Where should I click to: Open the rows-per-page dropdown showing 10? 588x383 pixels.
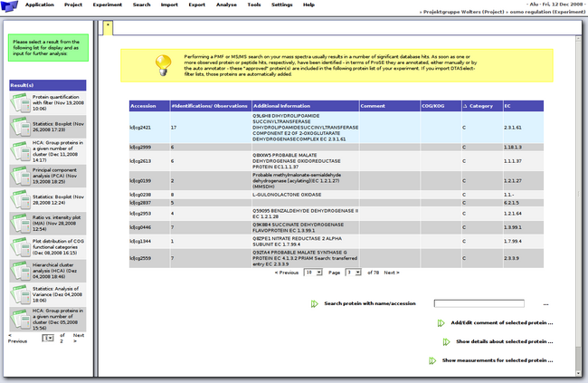313,273
